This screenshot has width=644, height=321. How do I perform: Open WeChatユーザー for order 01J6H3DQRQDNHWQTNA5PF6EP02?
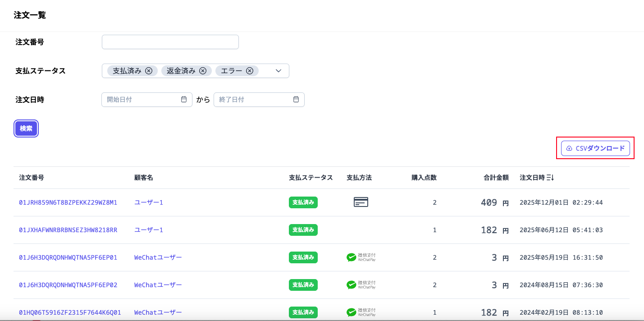pyautogui.click(x=158, y=285)
